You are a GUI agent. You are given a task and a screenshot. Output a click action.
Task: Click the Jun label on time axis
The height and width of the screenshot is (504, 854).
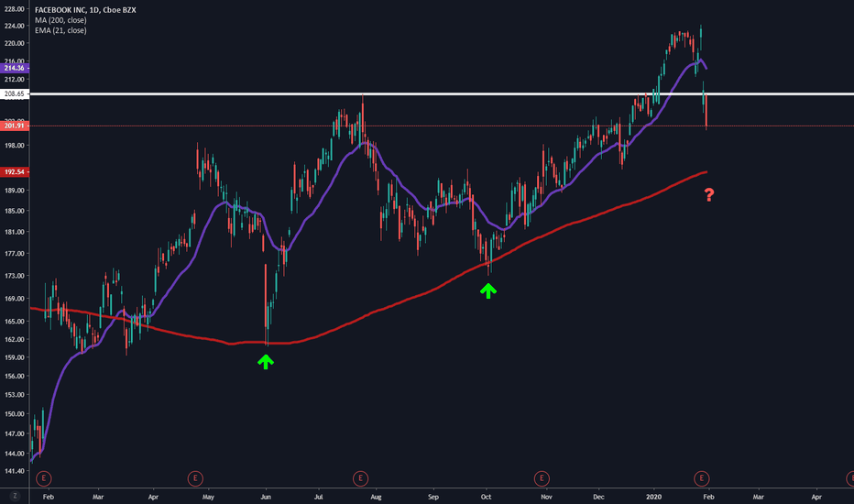click(x=266, y=497)
